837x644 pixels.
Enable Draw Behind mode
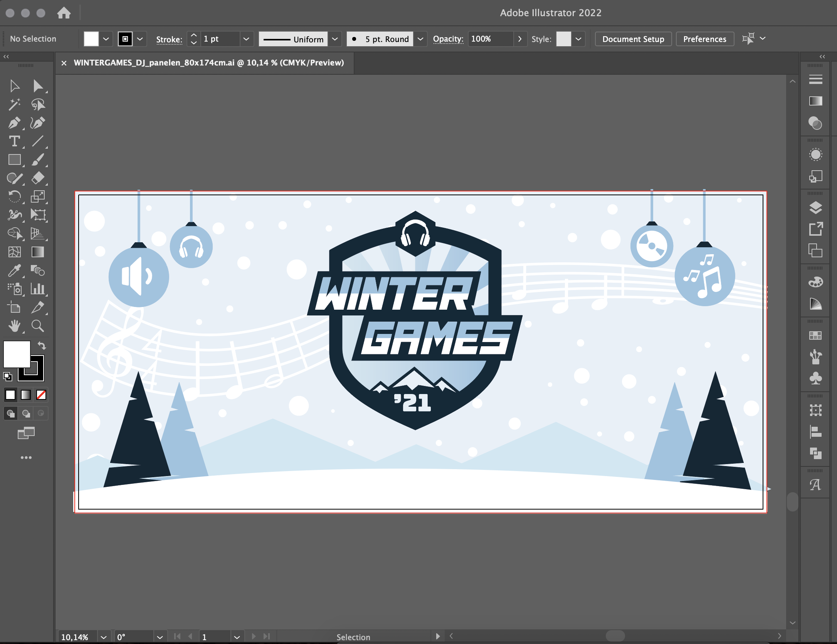(26, 414)
